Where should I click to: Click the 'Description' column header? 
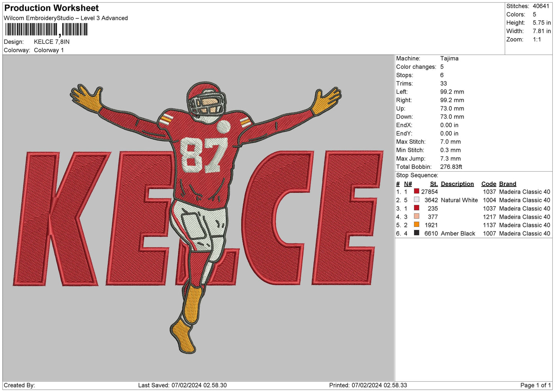click(457, 184)
